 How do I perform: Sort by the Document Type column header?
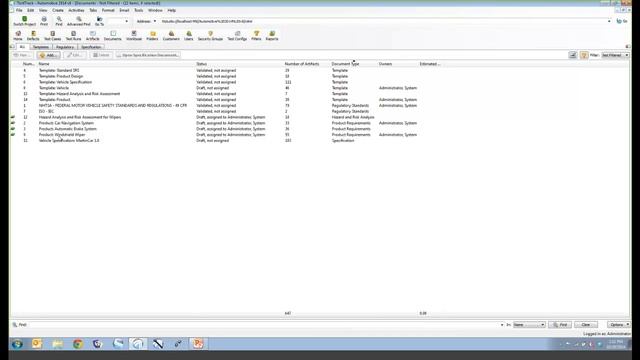pos(345,64)
